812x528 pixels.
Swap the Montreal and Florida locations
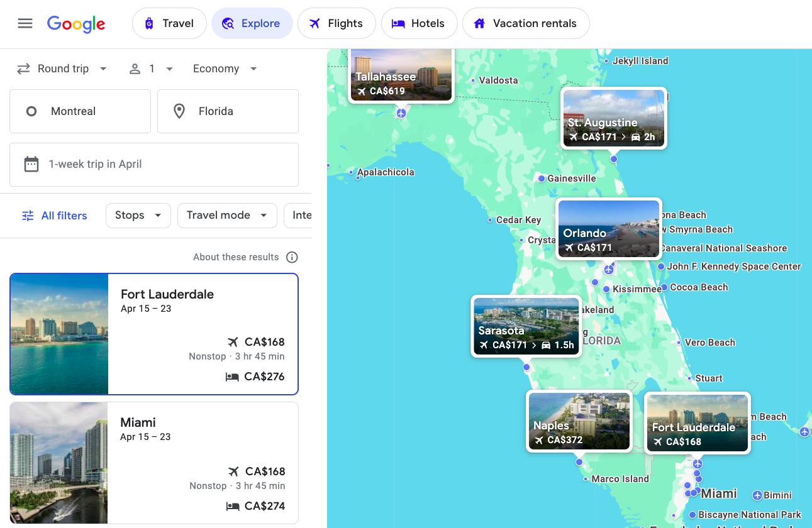coord(23,68)
